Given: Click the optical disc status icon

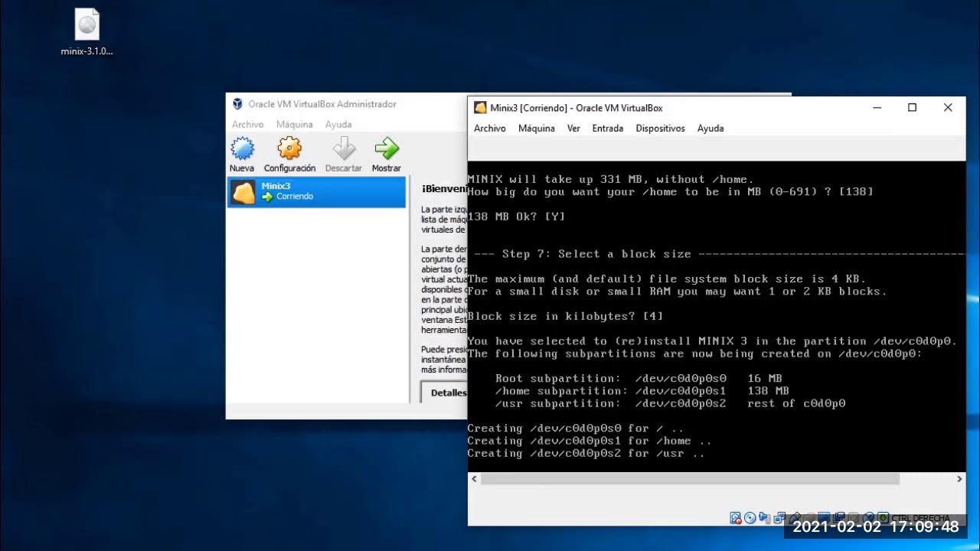Looking at the screenshot, I should coord(750,518).
